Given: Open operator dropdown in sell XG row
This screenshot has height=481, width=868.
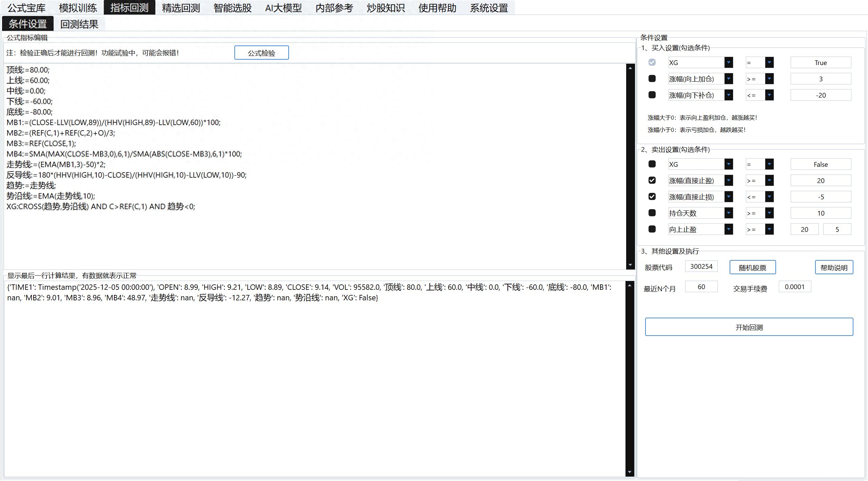Looking at the screenshot, I should pos(769,164).
